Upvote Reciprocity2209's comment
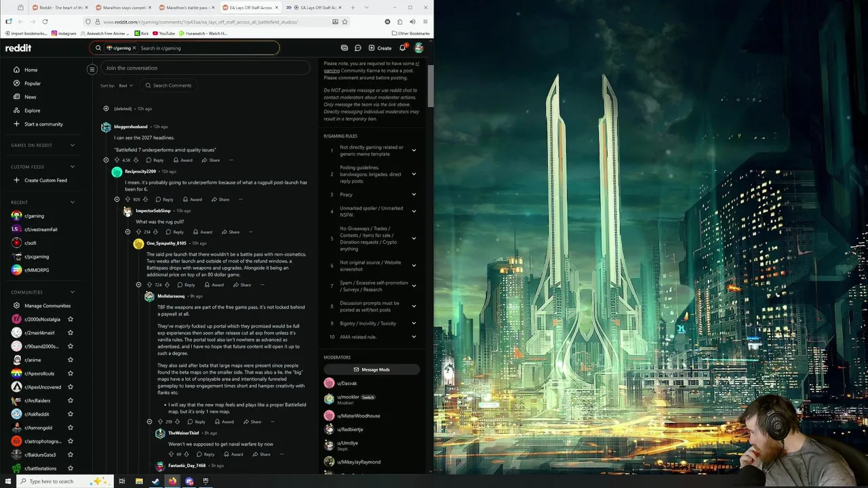The height and width of the screenshot is (488, 868). click(x=127, y=199)
